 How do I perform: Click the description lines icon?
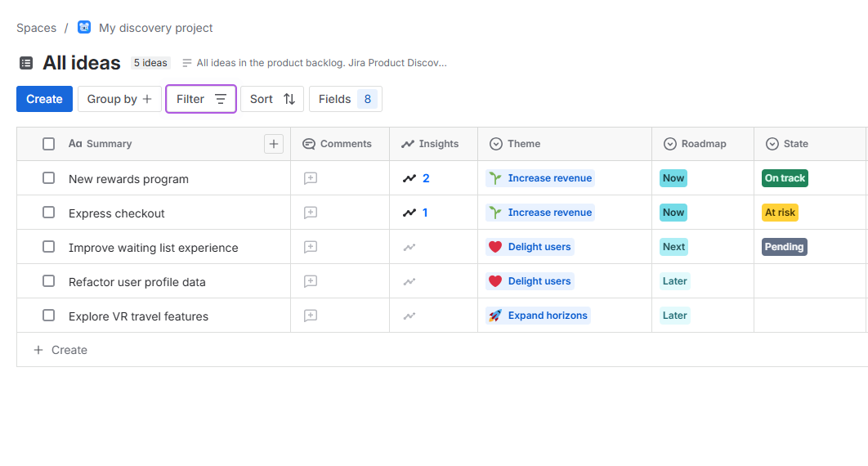coord(187,63)
